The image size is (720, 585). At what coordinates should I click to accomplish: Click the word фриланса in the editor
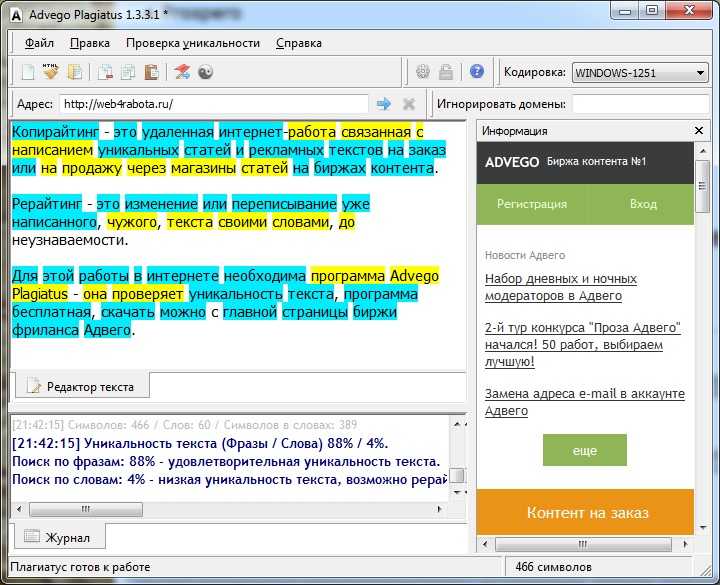(x=45, y=330)
